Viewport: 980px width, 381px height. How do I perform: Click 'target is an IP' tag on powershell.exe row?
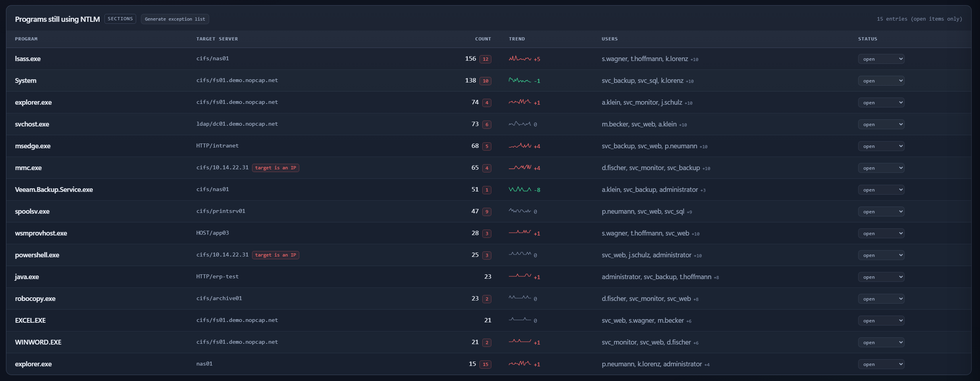click(275, 255)
